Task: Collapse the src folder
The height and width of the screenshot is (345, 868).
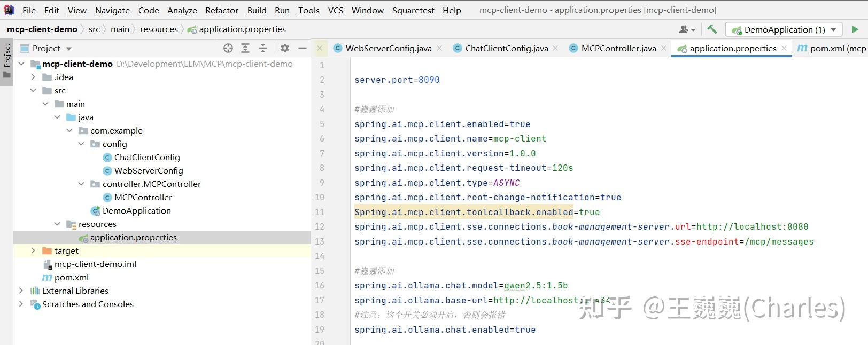Action: pyautogui.click(x=34, y=90)
